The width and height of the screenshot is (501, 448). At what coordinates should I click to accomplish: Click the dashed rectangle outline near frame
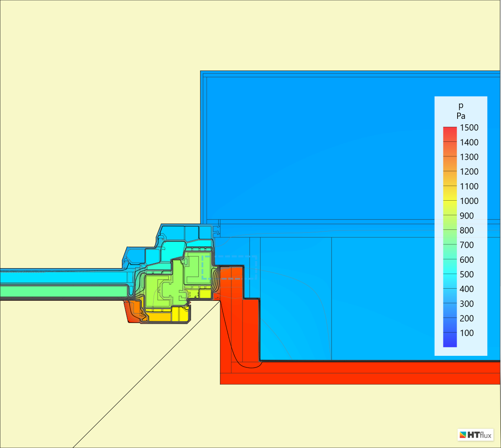(x=230, y=256)
